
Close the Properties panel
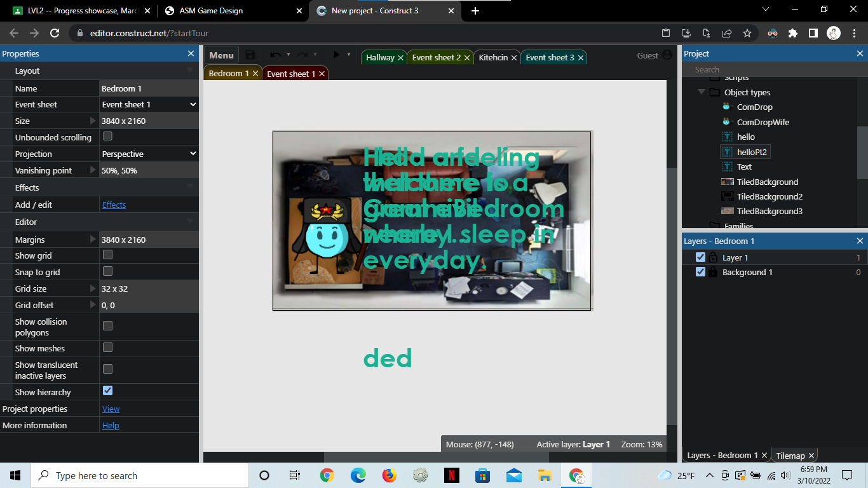(x=191, y=54)
